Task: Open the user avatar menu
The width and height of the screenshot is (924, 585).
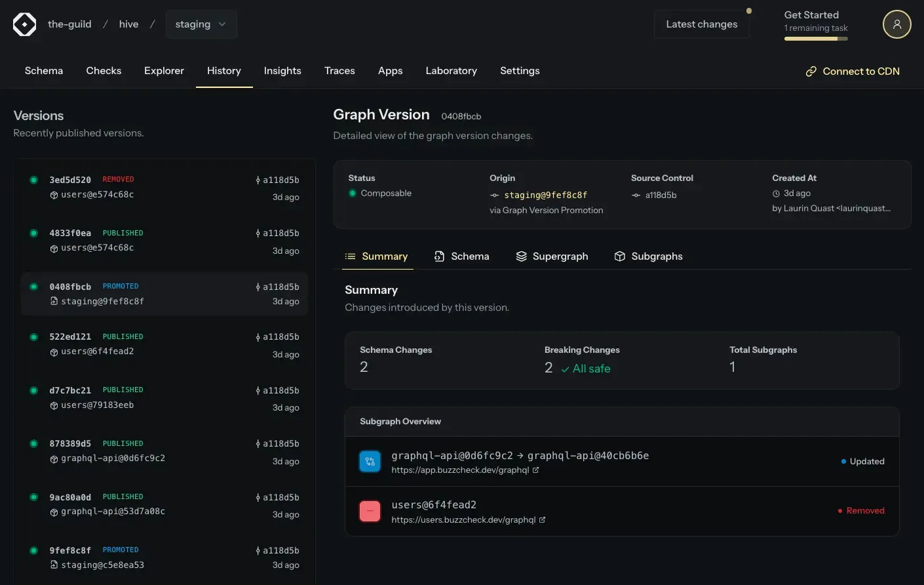Action: [x=896, y=24]
